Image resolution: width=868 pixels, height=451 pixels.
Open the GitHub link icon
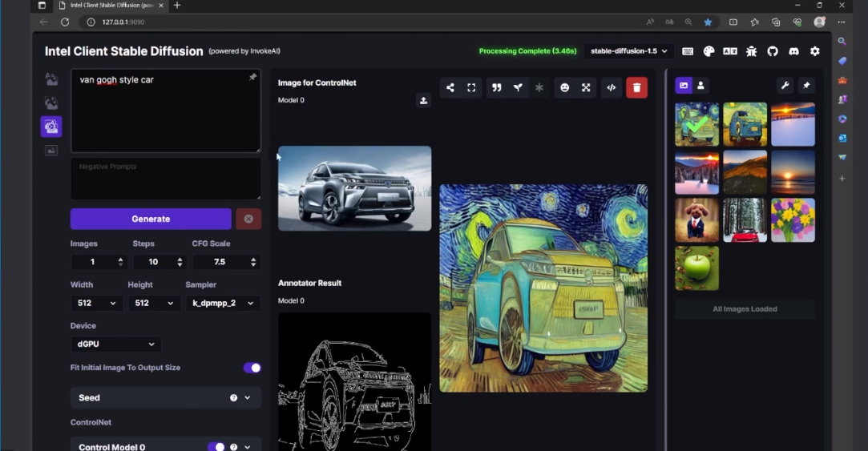point(773,51)
